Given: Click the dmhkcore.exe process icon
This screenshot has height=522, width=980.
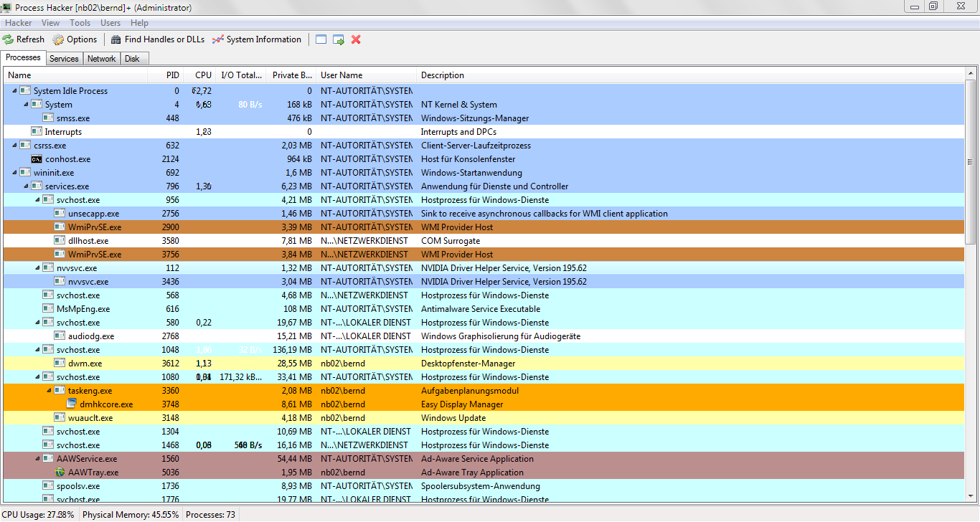Looking at the screenshot, I should tap(71, 404).
